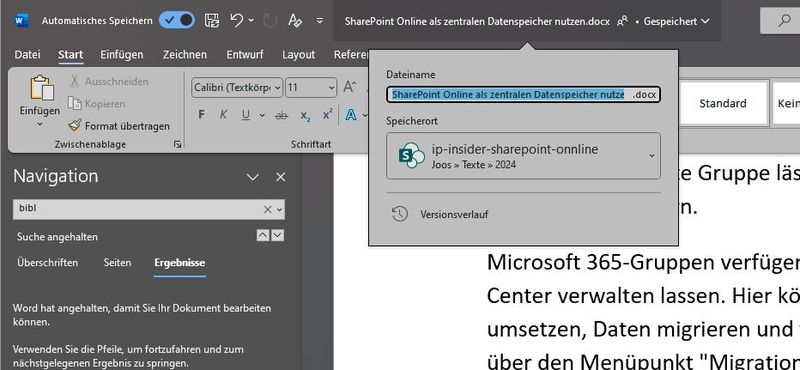This screenshot has height=370, width=800.
Task: Open the Zwischenablage dialog launcher
Action: pos(178,145)
